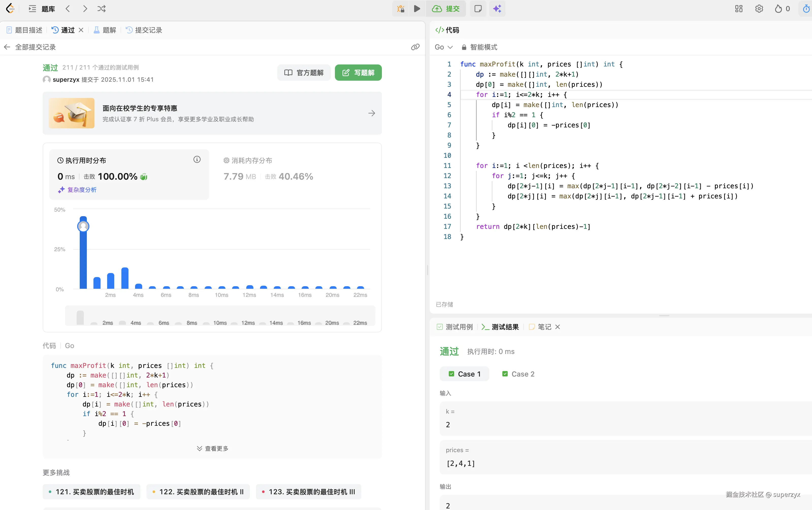Click the 代码 panel tab

[447, 30]
